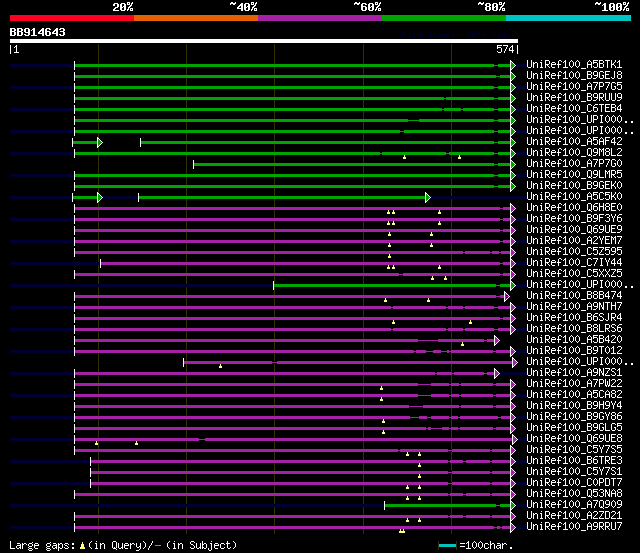Viewport: 640px width, 553px height.
Task: Open hit UniRef100_A5BTK1
Action: click(574, 64)
